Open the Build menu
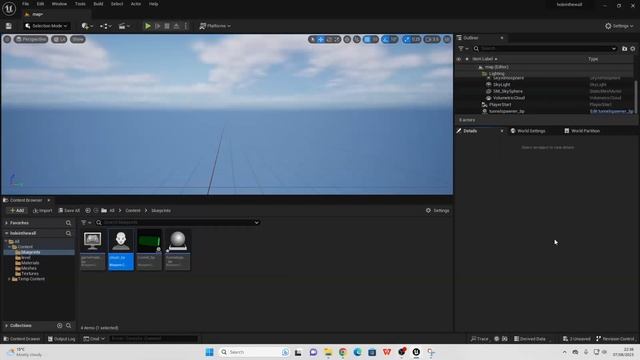Viewport: 640px width, 360px height. pyautogui.click(x=98, y=4)
